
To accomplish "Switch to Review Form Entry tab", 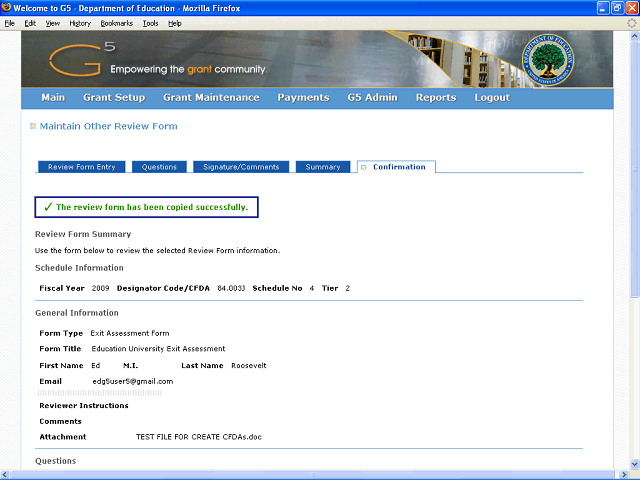I will click(82, 167).
